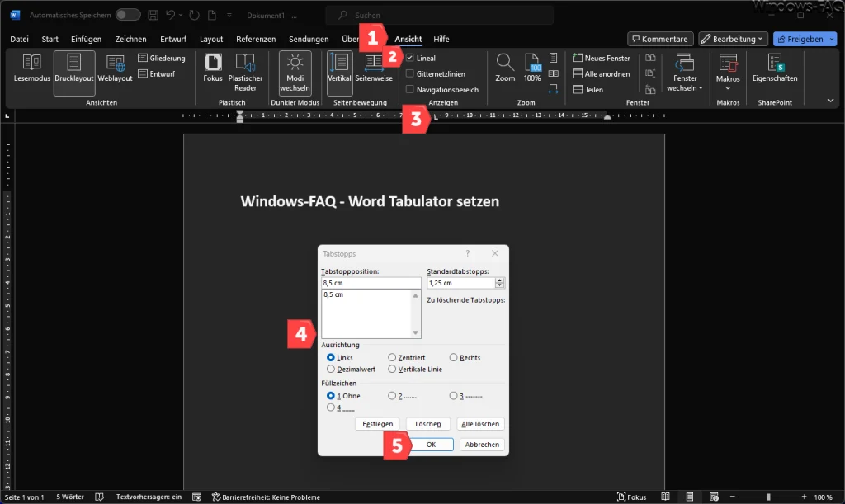The width and height of the screenshot is (845, 504).
Task: Switch to Weblayout view
Action: [x=115, y=68]
